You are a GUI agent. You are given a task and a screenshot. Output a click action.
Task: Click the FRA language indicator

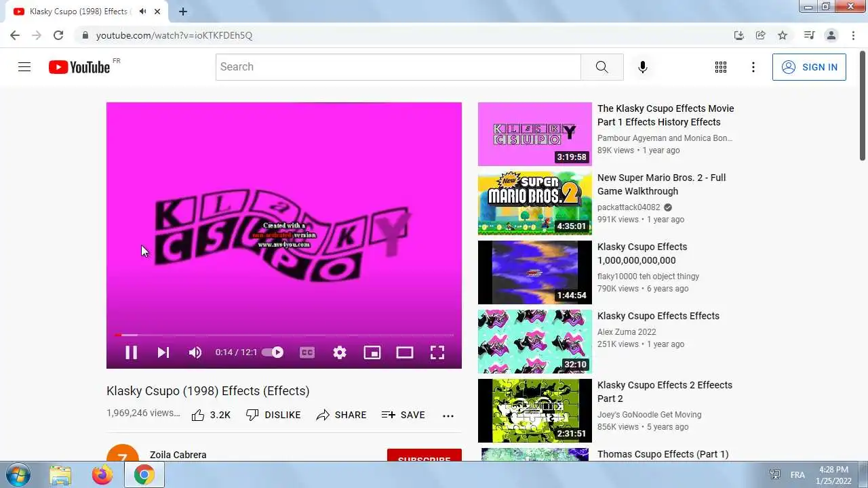797,475
